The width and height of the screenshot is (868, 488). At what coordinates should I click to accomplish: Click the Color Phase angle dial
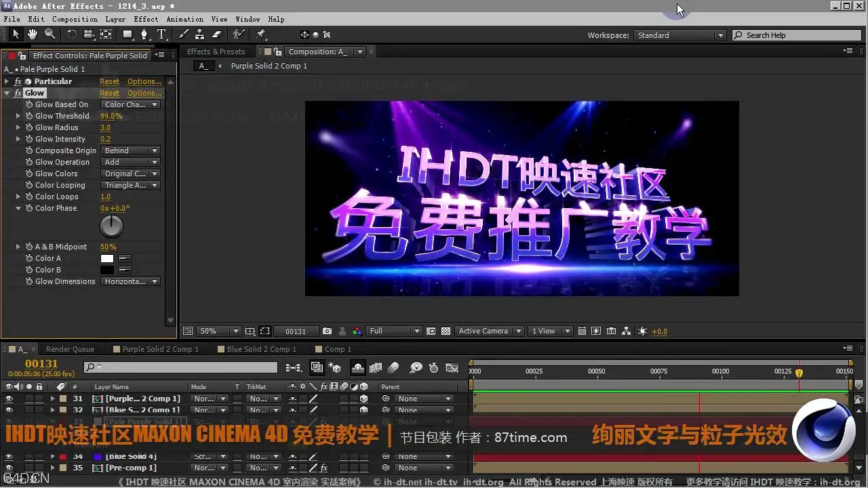112,226
